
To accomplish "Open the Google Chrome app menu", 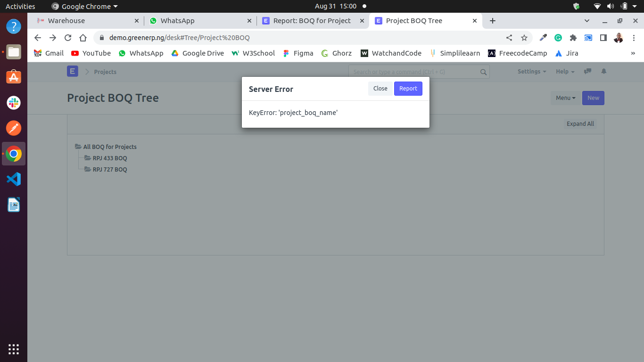I will [85, 6].
